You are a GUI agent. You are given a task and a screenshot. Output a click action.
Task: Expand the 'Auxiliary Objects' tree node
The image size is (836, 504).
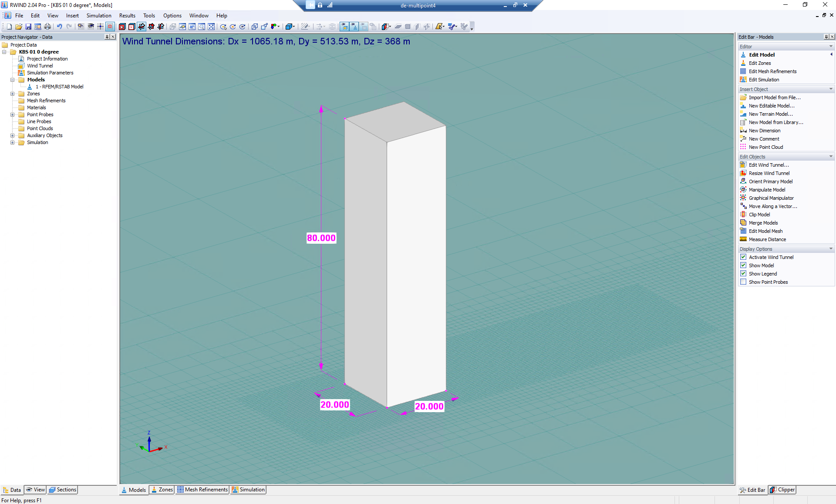(13, 135)
